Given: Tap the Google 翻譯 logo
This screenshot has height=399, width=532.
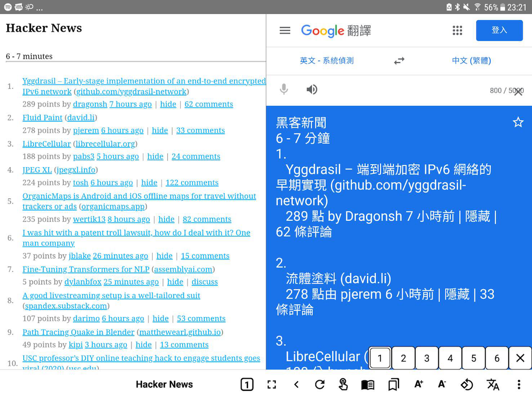Looking at the screenshot, I should (336, 31).
